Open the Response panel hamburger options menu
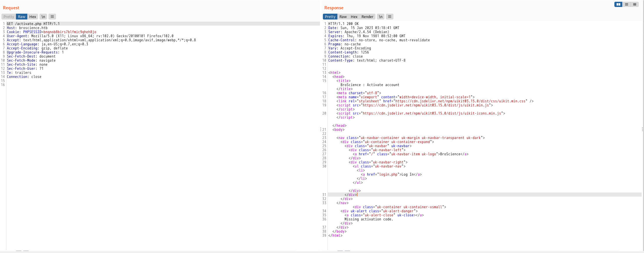Image resolution: width=644 pixels, height=253 pixels. [390, 17]
